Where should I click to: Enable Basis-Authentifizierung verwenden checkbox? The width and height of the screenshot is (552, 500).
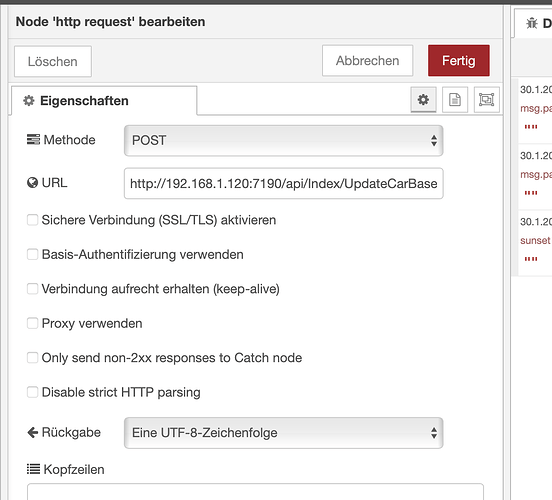point(32,254)
